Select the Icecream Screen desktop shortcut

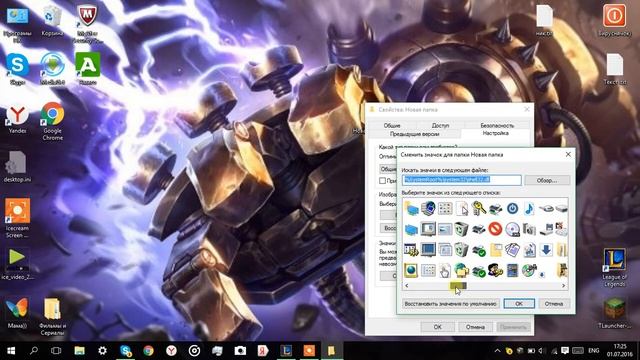point(17,218)
